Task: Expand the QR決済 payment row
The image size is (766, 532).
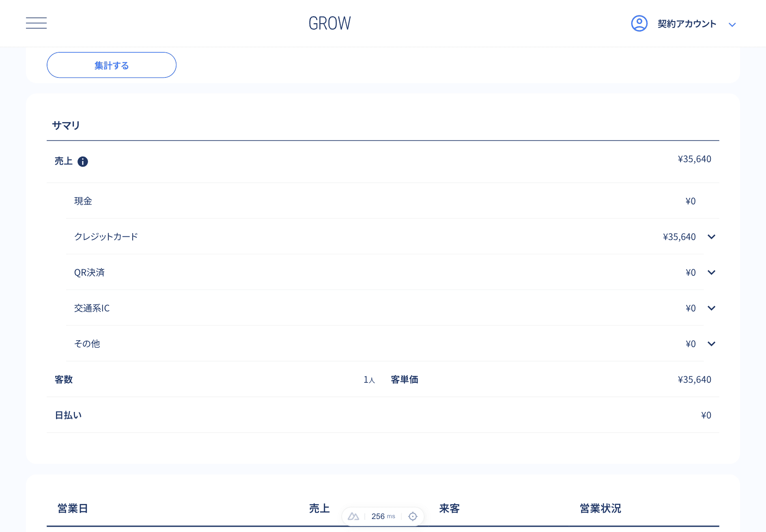Action: [711, 272]
